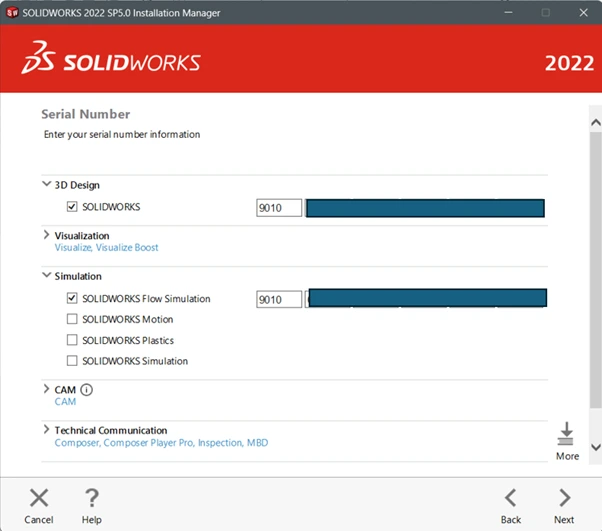The height and width of the screenshot is (531, 602).
Task: Expand the Visualization section
Action: [46, 235]
